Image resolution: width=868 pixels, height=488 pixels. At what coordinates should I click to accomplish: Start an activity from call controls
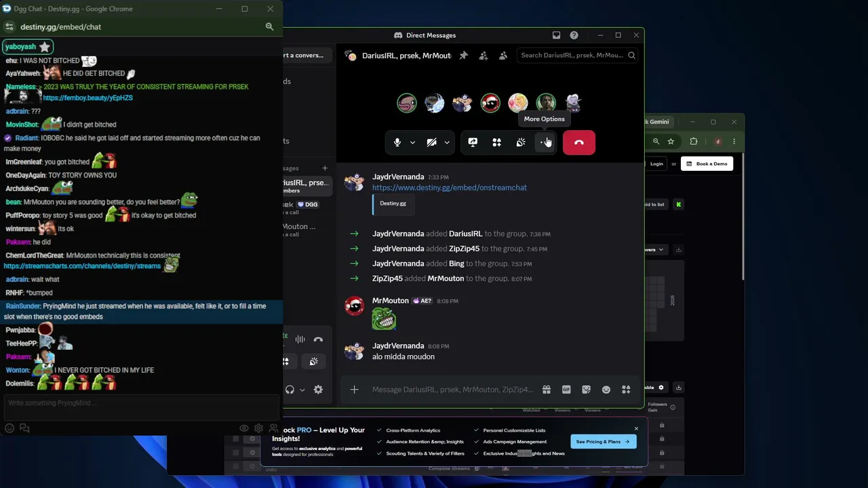[497, 142]
